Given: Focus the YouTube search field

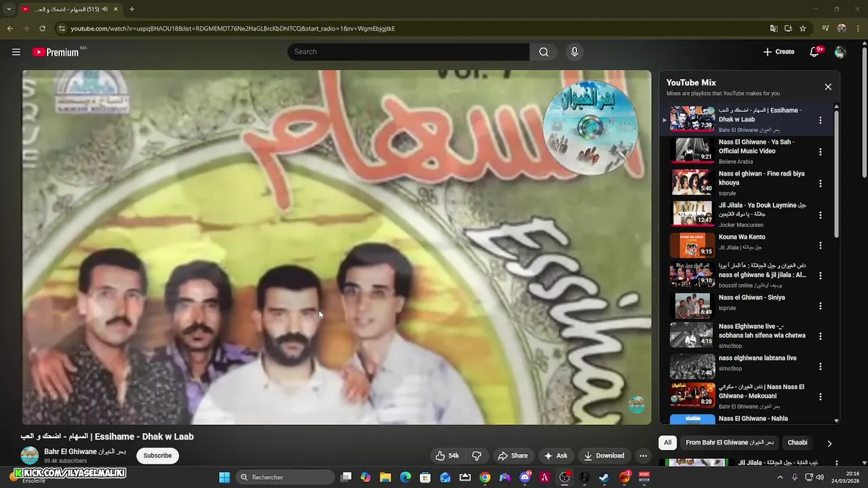Looking at the screenshot, I should tap(408, 52).
